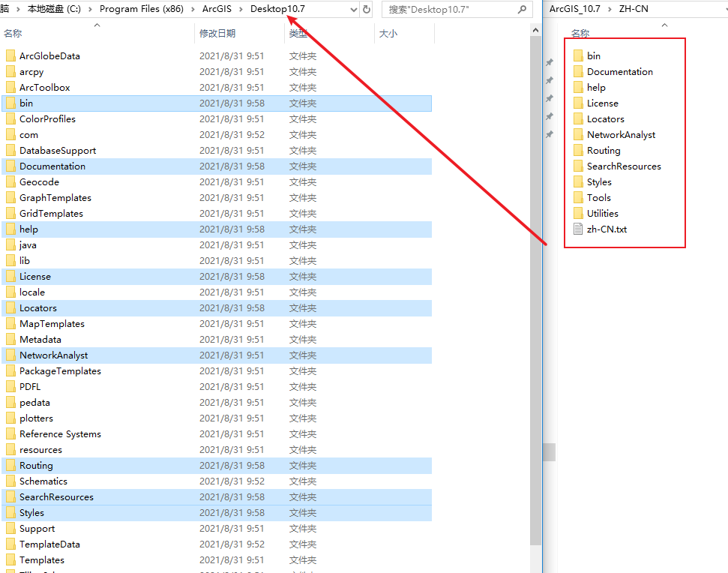Click the first quick access pin icon

tap(550, 62)
